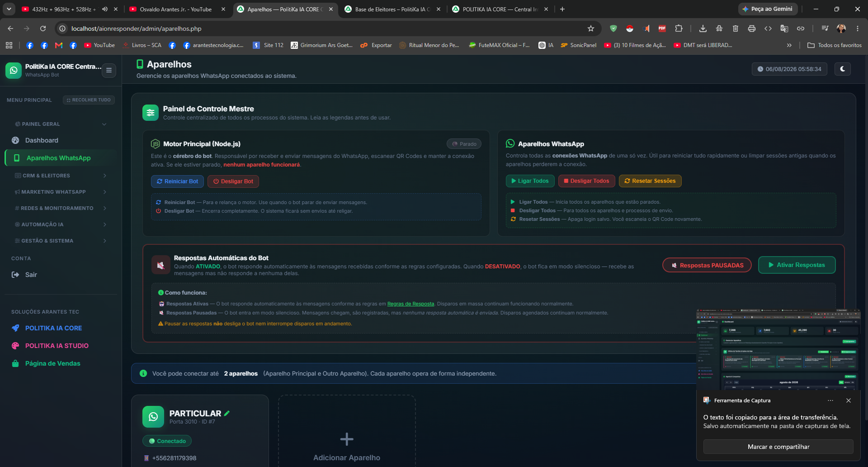Click the Conectado status badge
868x467 pixels.
(x=167, y=441)
